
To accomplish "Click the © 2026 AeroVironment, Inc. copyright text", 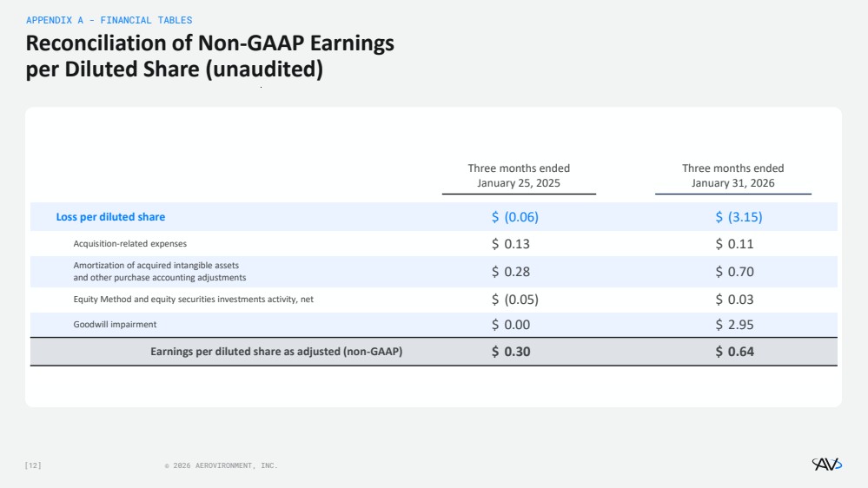I will (x=221, y=466).
